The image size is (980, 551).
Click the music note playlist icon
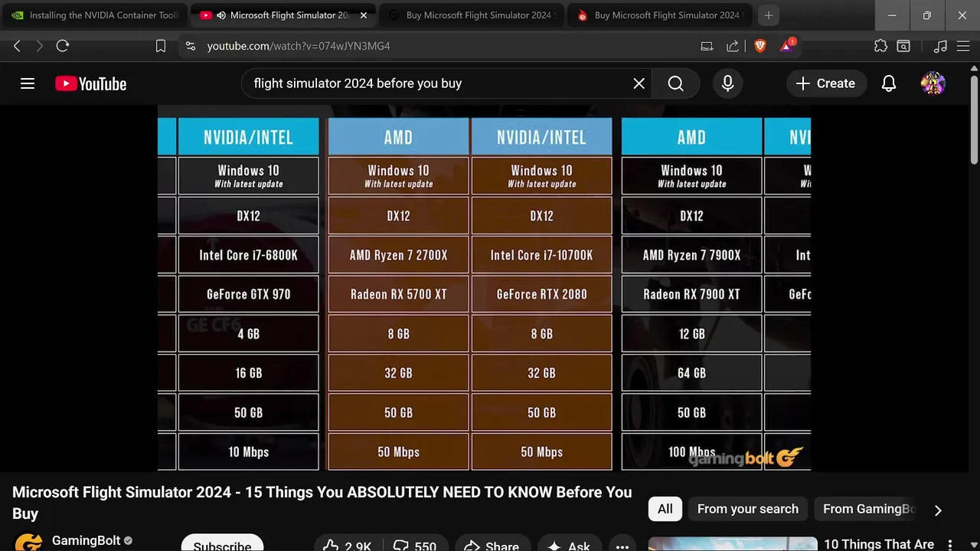(x=941, y=46)
